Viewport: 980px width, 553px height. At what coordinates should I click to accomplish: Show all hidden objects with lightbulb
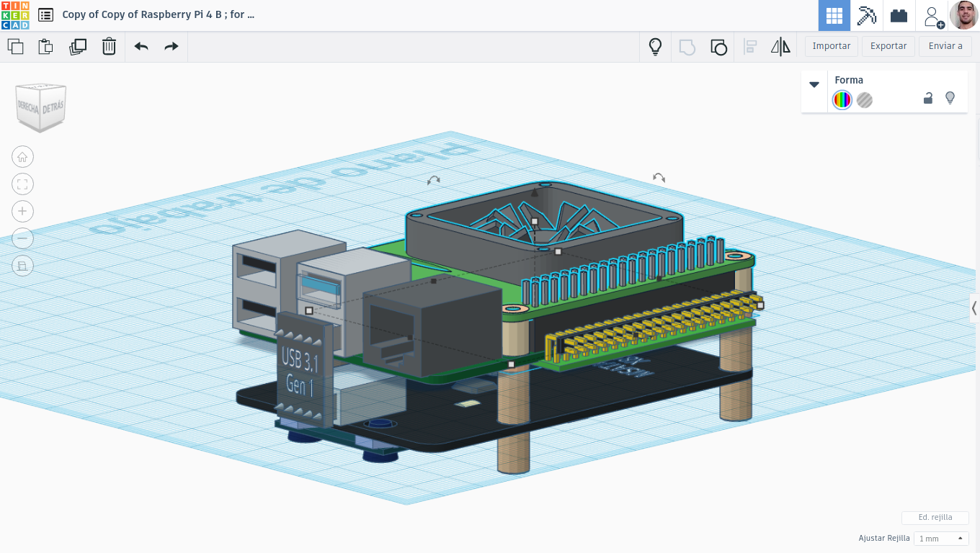[x=655, y=47]
